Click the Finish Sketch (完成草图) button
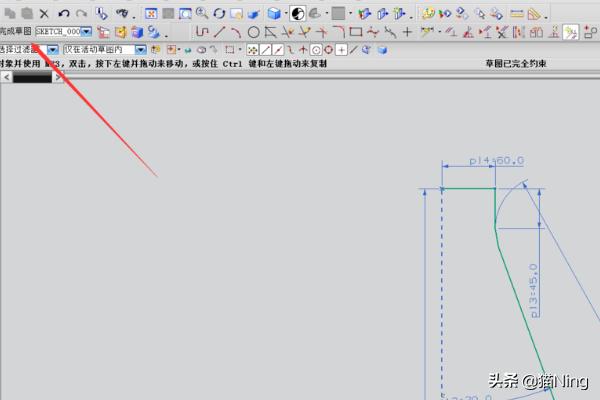The image size is (600, 400). coord(16,32)
